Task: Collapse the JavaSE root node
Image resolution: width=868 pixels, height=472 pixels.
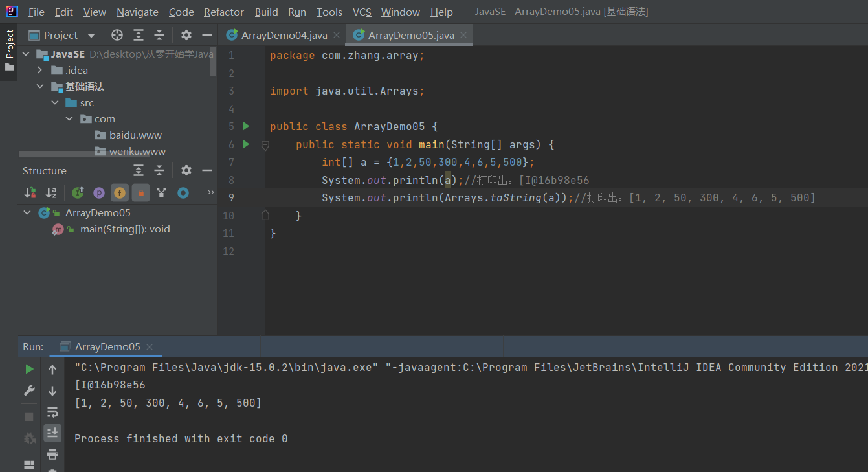Action: coord(27,54)
